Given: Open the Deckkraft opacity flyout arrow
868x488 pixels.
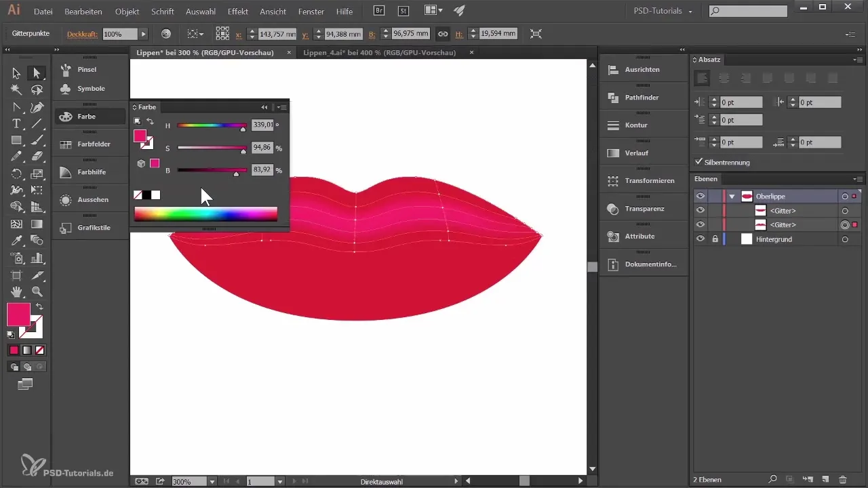Looking at the screenshot, I should 143,33.
